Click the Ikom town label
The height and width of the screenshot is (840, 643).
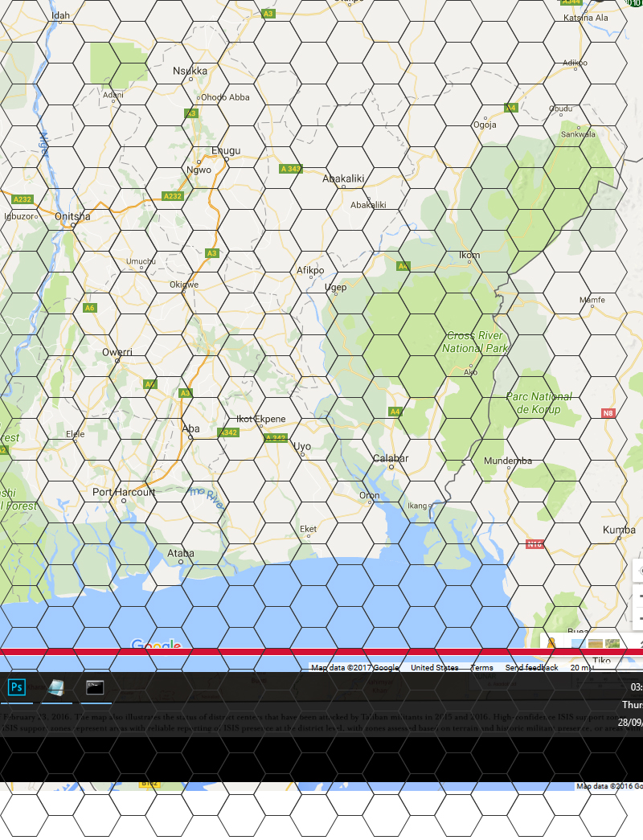pyautogui.click(x=469, y=255)
